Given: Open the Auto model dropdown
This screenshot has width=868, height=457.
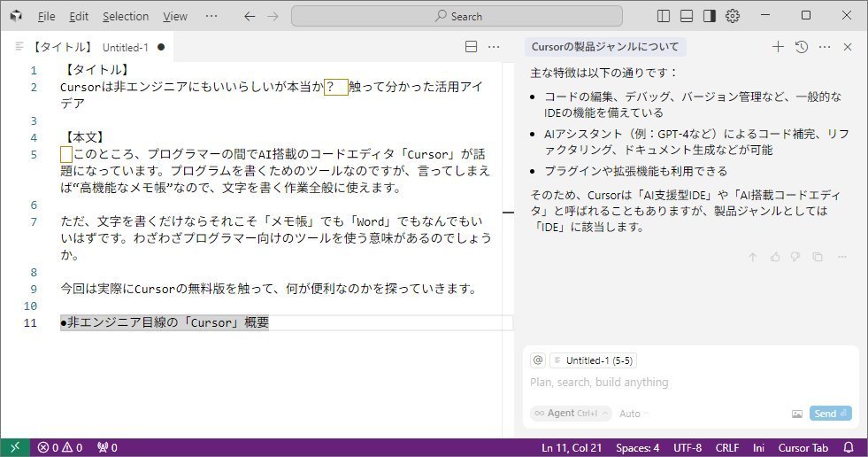Looking at the screenshot, I should click(634, 414).
